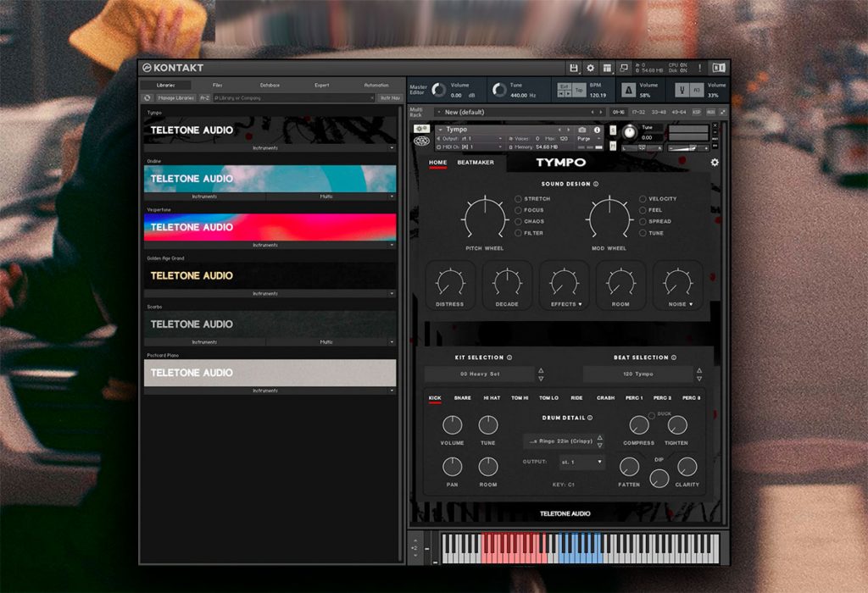Switch to the Database tab
Screen dimensions: 868x593
270,86
